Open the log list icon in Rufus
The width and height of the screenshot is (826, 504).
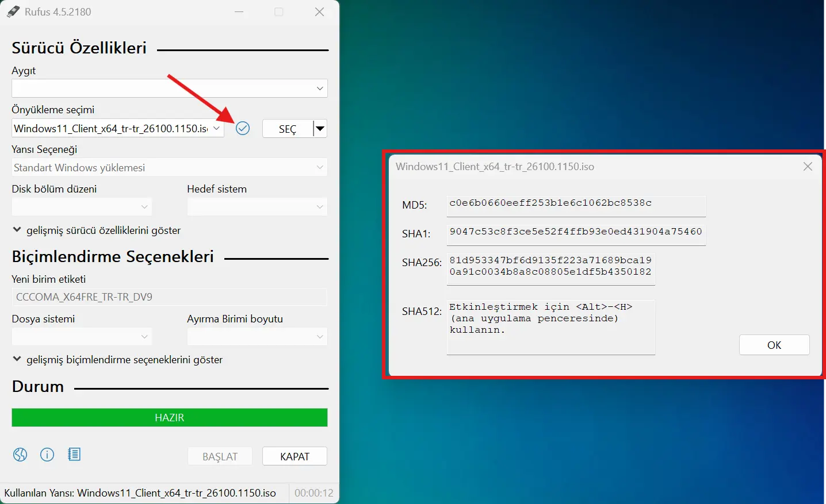coord(74,455)
